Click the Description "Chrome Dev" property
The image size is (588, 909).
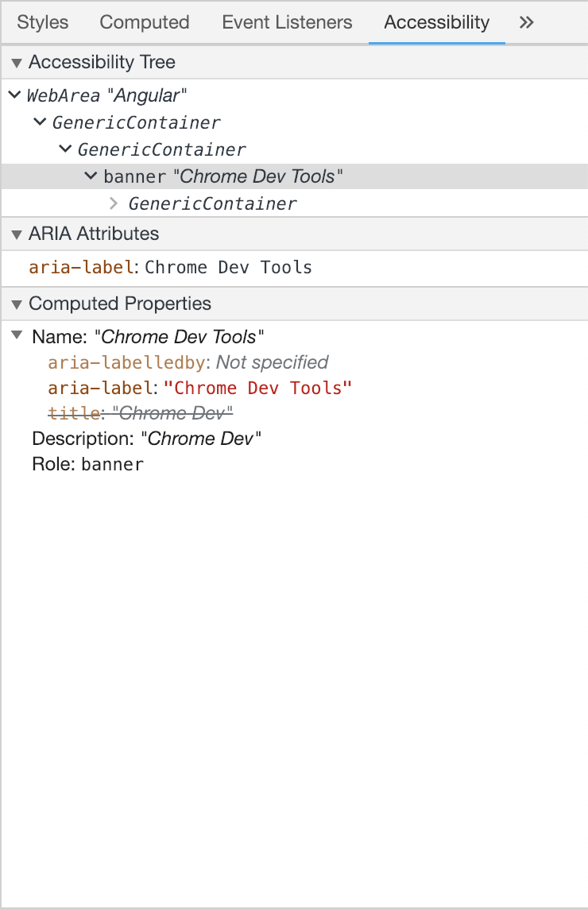pyautogui.click(x=147, y=439)
